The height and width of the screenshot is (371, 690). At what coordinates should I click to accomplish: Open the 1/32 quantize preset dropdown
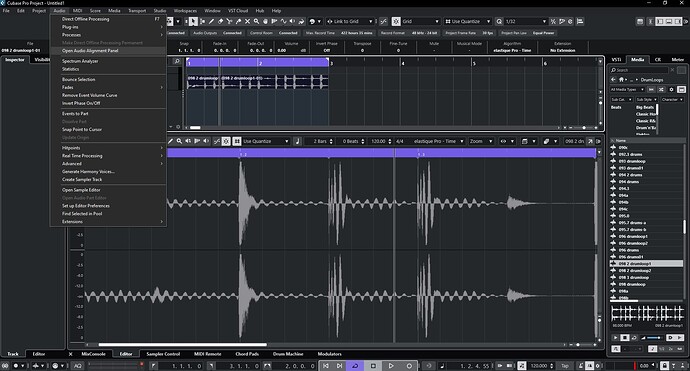click(x=525, y=21)
